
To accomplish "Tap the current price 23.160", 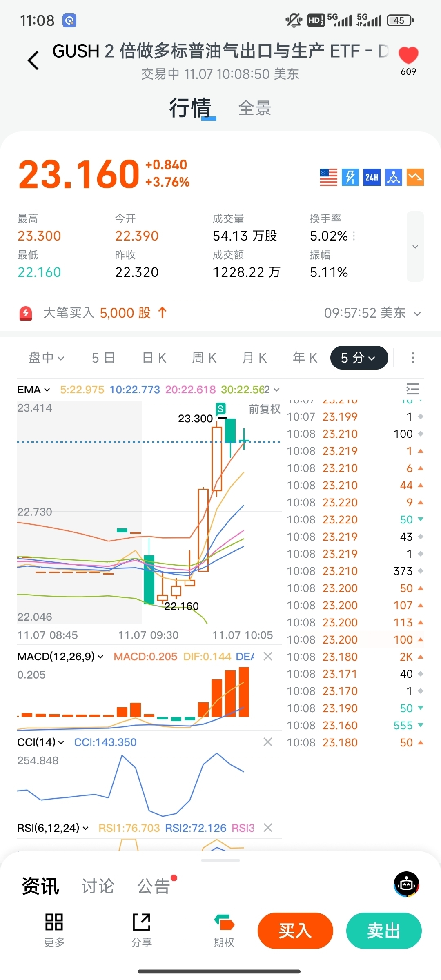I will tap(79, 174).
